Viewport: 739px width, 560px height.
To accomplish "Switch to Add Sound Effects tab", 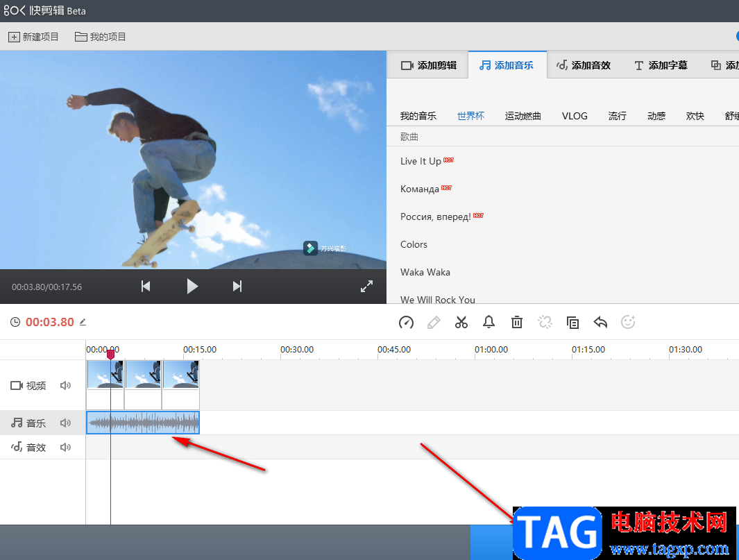I will (x=584, y=65).
